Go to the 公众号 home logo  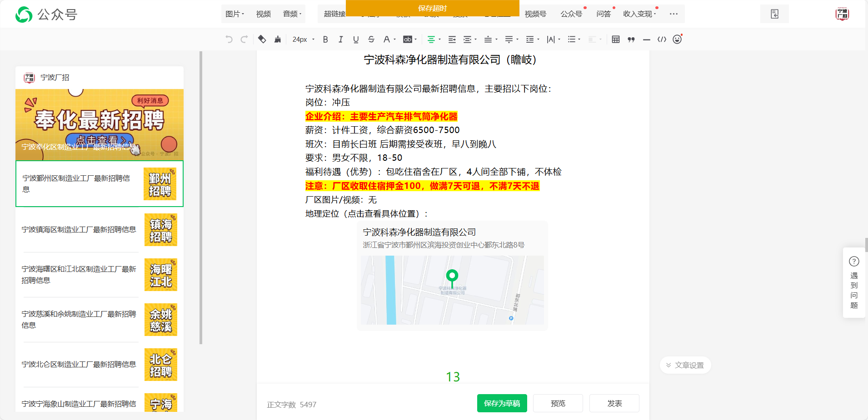pyautogui.click(x=46, y=15)
